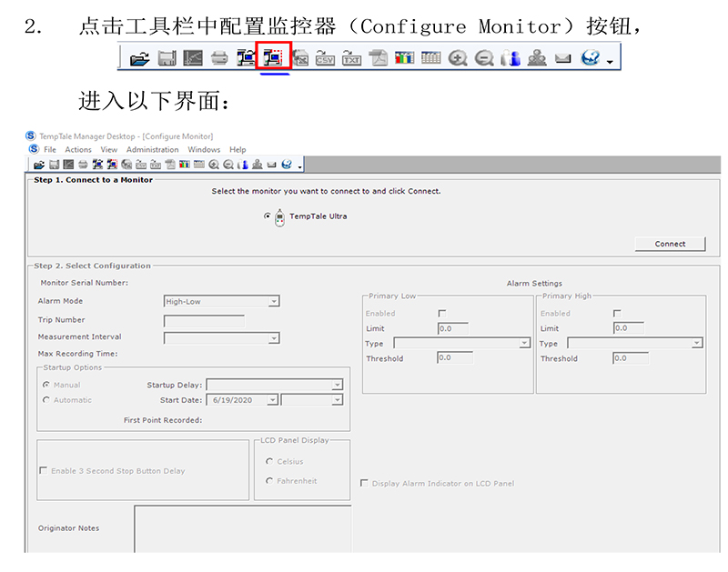The width and height of the screenshot is (728, 572).
Task: Enable the Primary Low alarm checkbox
Action: (442, 313)
